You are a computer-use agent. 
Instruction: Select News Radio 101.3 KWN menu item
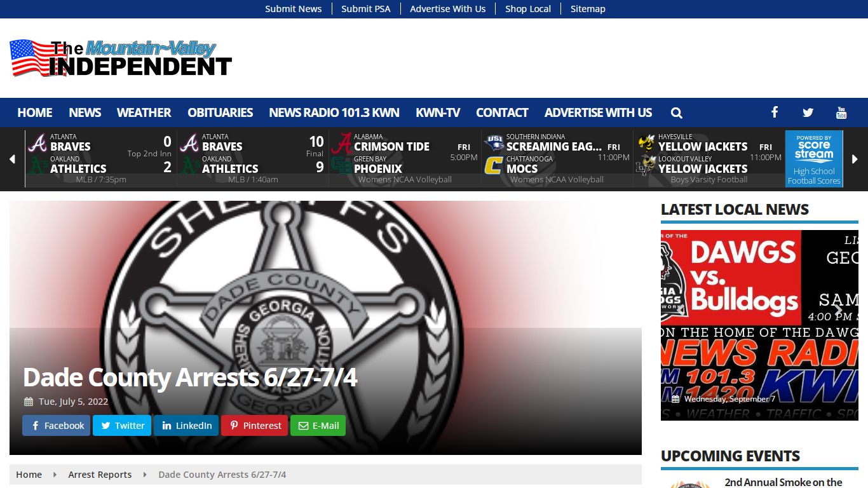[x=334, y=112]
